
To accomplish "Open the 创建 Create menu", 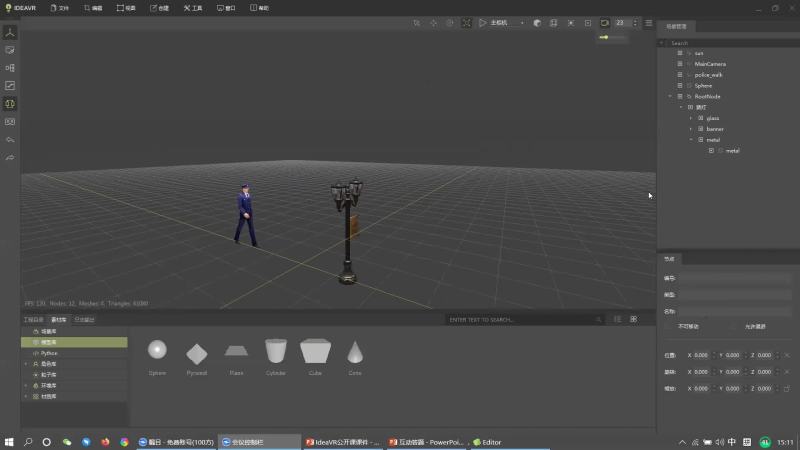I will pyautogui.click(x=159, y=8).
